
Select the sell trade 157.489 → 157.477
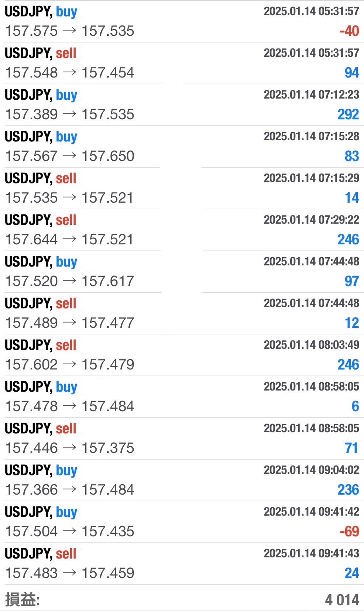coord(69,323)
